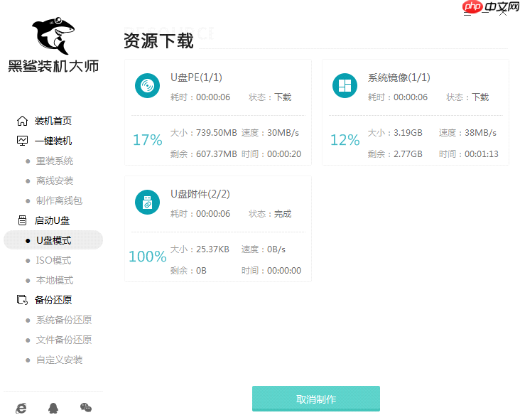Click the 17% progress of U盘PE

click(147, 140)
